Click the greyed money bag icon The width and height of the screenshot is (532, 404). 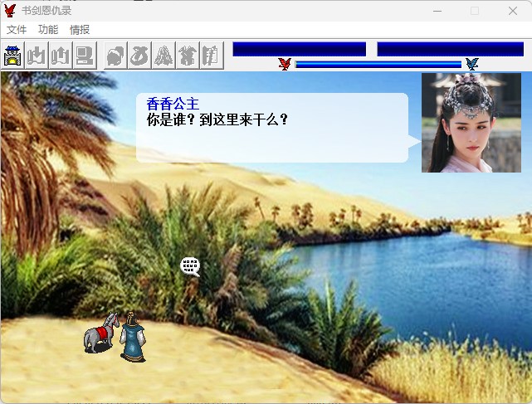click(x=139, y=56)
